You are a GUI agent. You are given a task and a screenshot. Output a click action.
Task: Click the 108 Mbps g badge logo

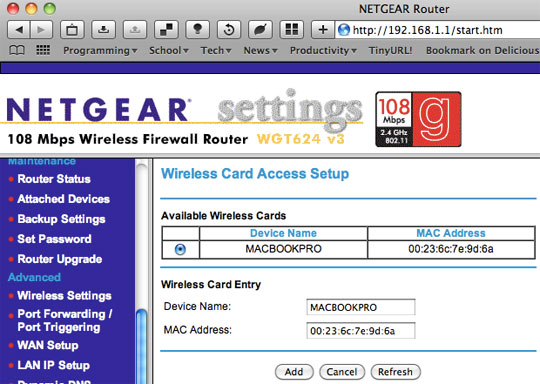[418, 119]
